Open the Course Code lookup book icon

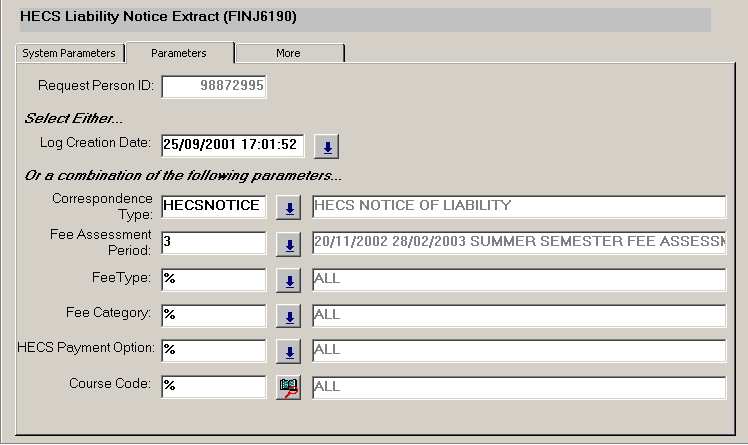pyautogui.click(x=289, y=386)
